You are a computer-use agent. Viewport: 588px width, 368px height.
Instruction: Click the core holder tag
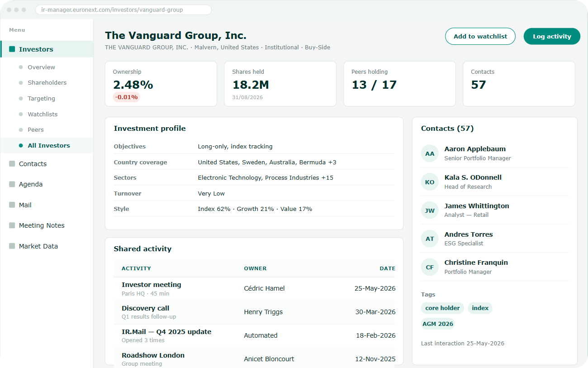click(442, 308)
